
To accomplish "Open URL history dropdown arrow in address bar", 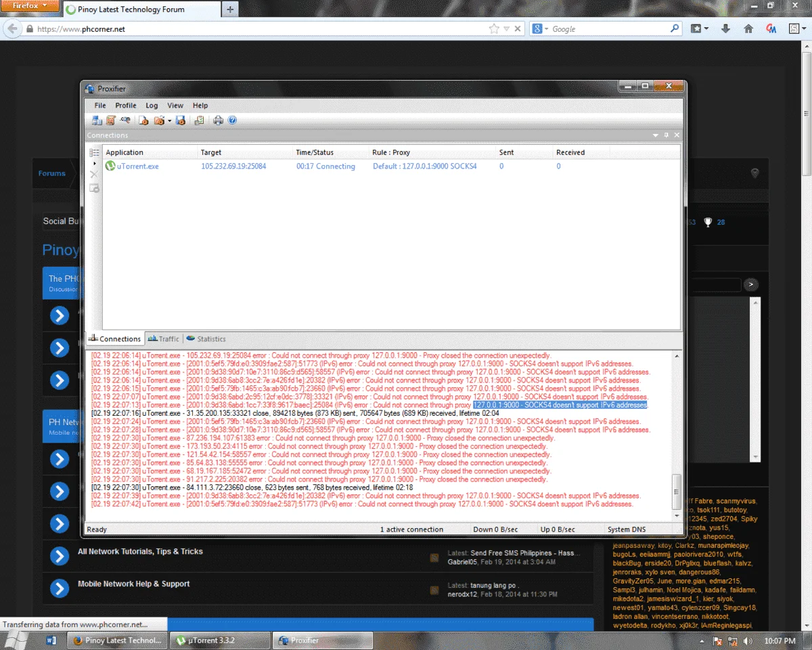I will 507,29.
